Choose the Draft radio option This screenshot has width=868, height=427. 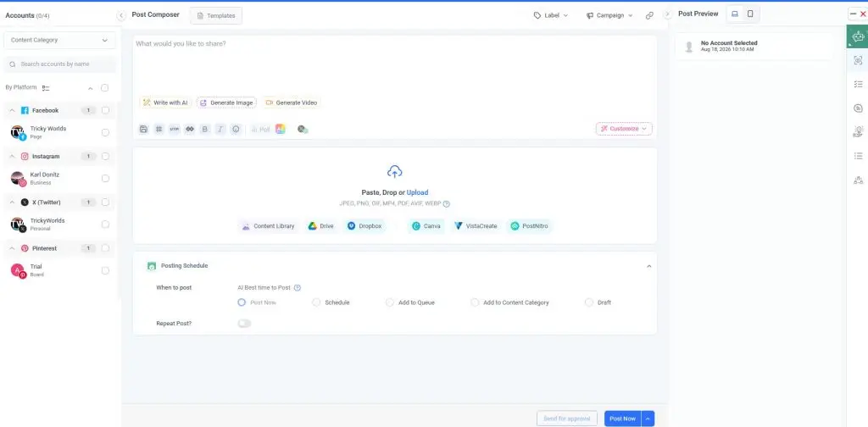tap(588, 302)
